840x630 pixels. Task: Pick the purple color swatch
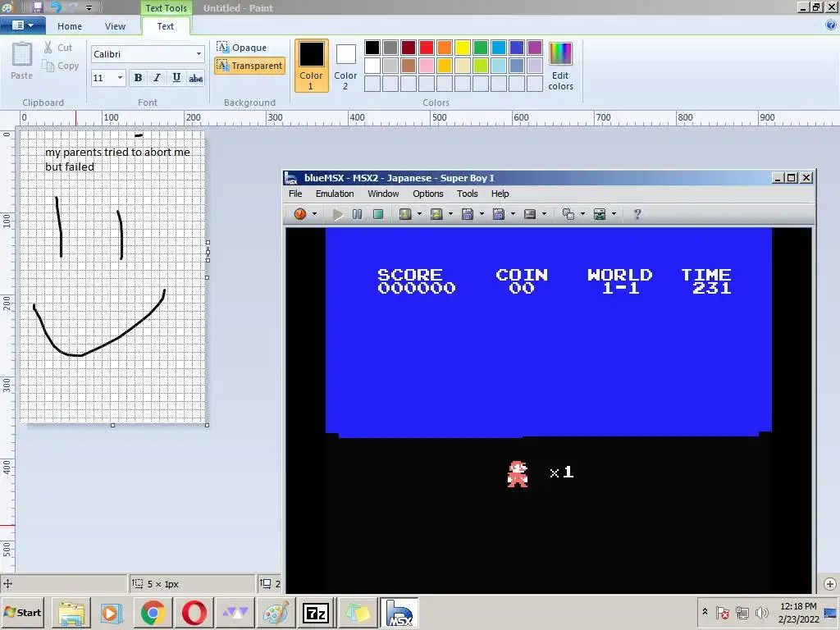coord(535,48)
